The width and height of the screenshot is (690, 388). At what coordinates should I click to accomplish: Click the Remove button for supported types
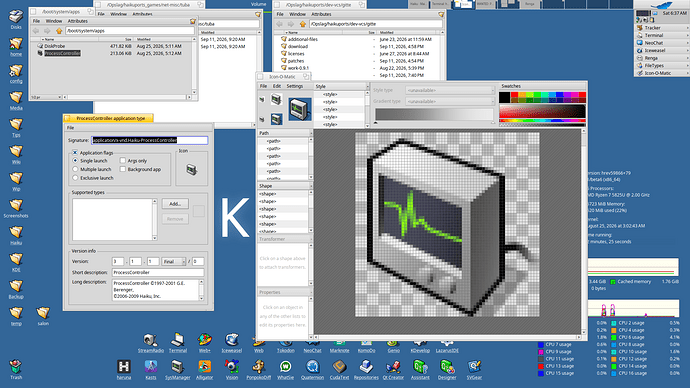175,219
